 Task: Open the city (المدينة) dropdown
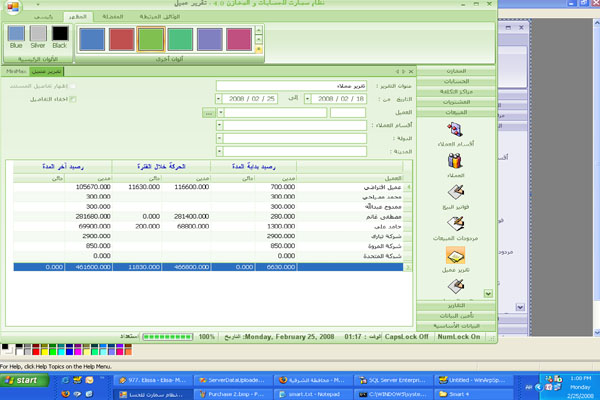pyautogui.click(x=219, y=152)
